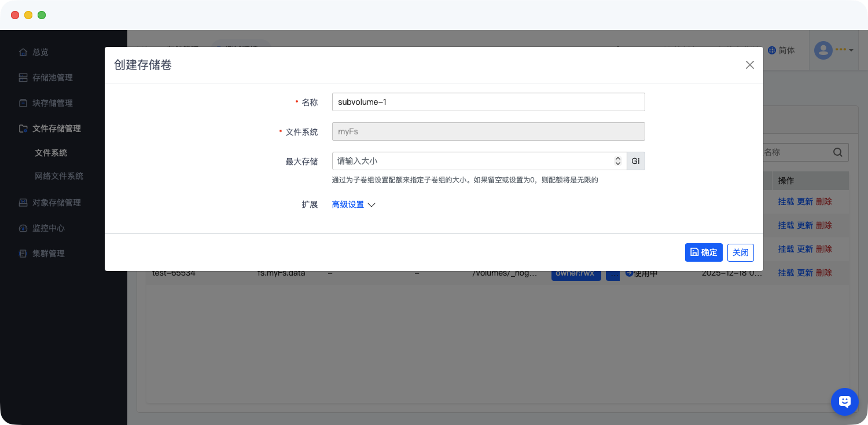
Task: Click the monitoring center icon
Action: [x=23, y=228]
